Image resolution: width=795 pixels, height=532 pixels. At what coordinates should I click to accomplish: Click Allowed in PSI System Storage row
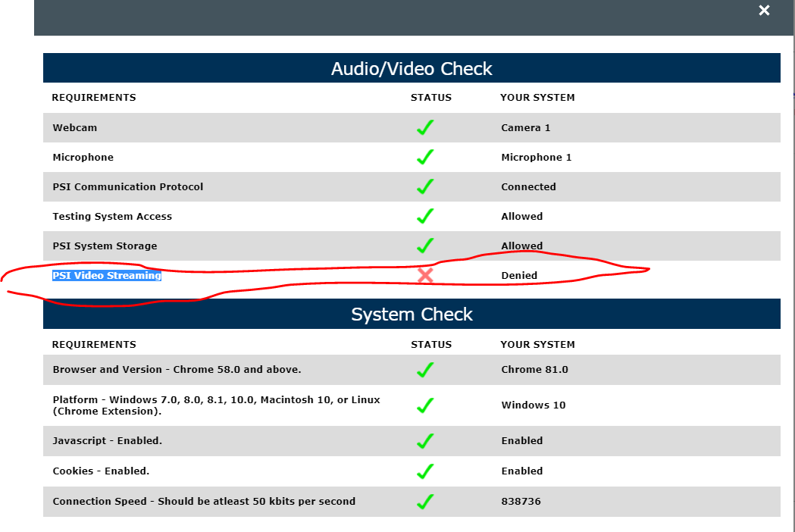[521, 246]
